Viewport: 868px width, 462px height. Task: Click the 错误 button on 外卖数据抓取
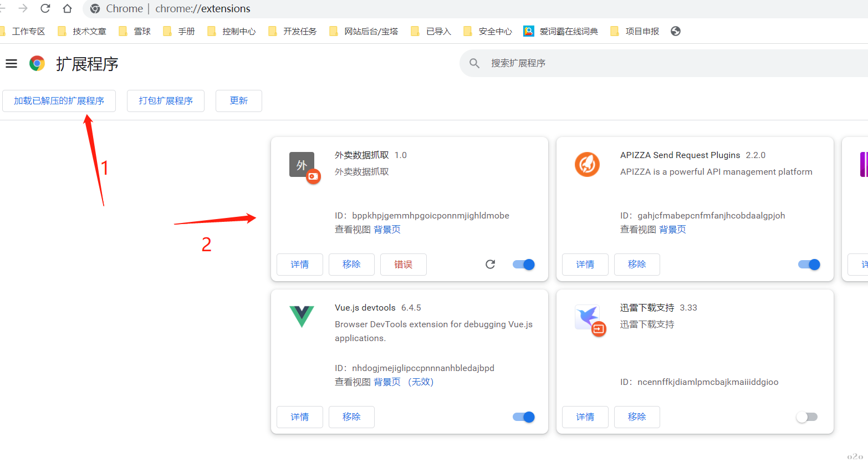[x=403, y=265]
